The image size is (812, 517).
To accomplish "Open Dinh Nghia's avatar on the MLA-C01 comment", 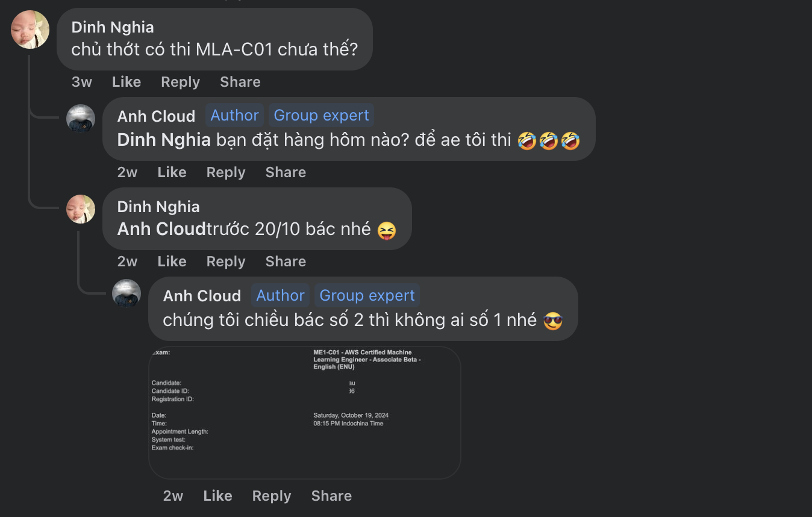I will [x=30, y=30].
